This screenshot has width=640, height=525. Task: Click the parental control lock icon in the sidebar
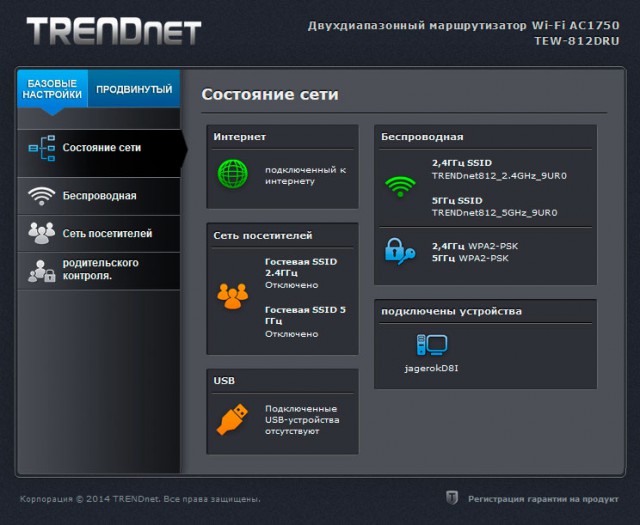tap(41, 271)
